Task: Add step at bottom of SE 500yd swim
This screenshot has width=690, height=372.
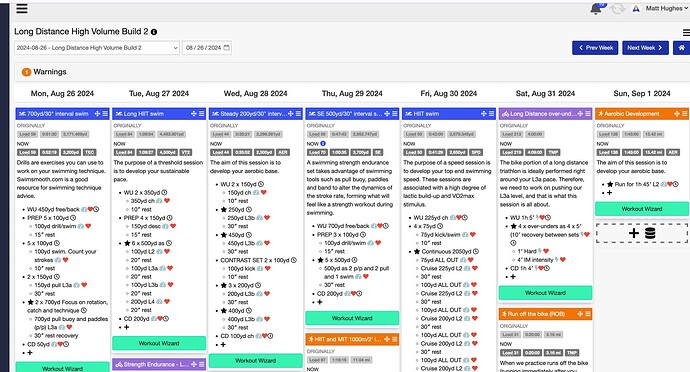Action: coord(319,302)
